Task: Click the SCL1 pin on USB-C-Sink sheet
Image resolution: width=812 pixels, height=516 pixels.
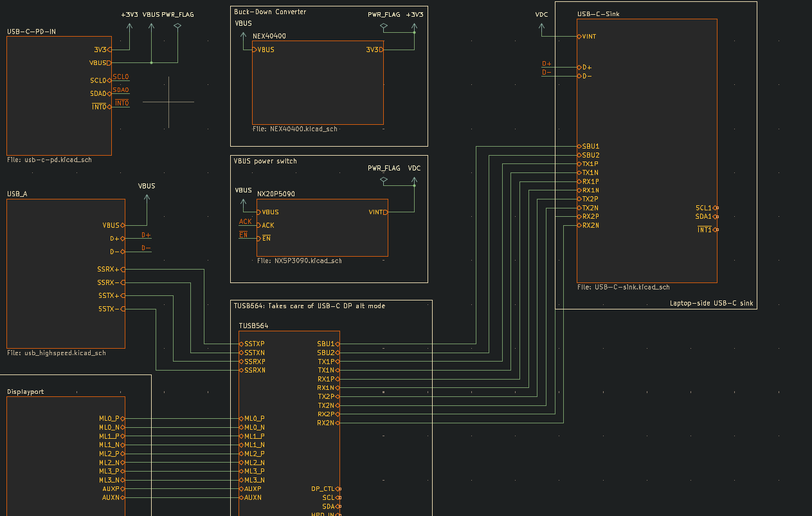Action: pyautogui.click(x=707, y=208)
